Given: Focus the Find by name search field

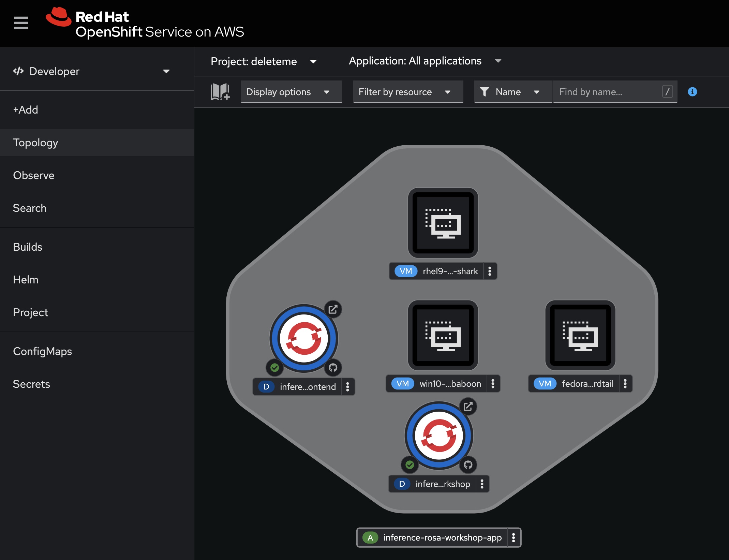Looking at the screenshot, I should point(608,92).
